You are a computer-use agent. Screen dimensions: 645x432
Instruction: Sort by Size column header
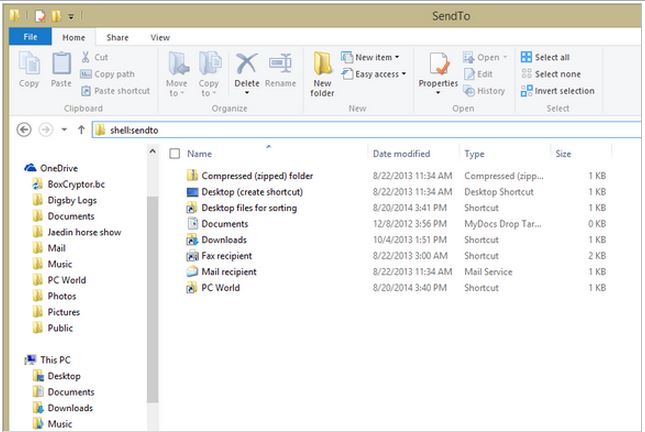[563, 154]
